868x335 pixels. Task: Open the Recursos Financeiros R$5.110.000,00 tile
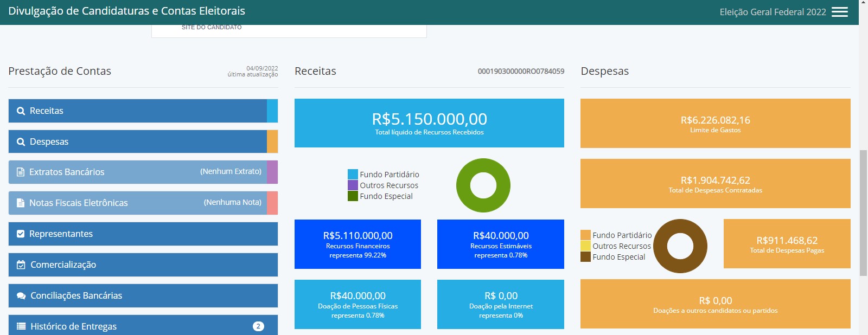point(358,244)
